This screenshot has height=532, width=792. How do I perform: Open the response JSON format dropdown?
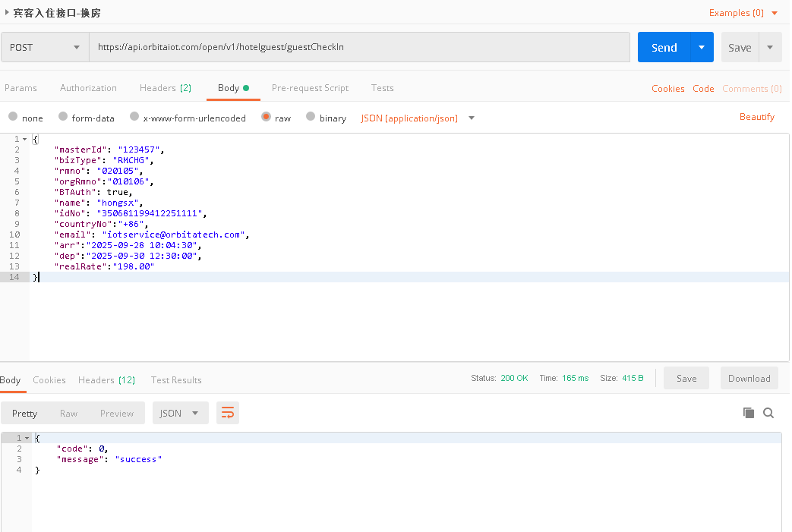pyautogui.click(x=181, y=413)
